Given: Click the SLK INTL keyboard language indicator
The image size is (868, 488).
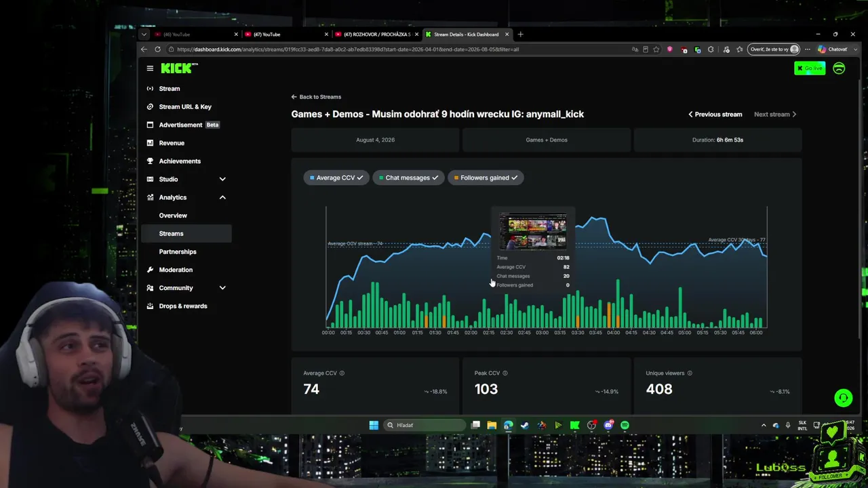Looking at the screenshot, I should 802,426.
